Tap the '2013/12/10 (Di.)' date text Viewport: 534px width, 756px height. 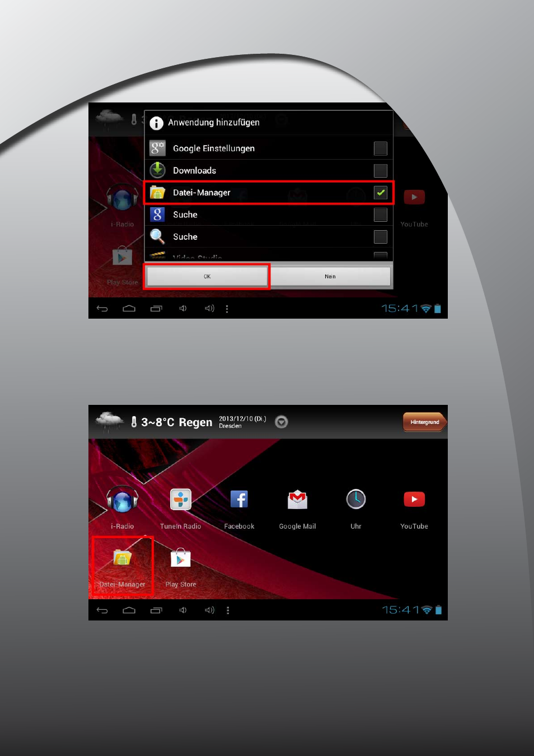pos(242,418)
